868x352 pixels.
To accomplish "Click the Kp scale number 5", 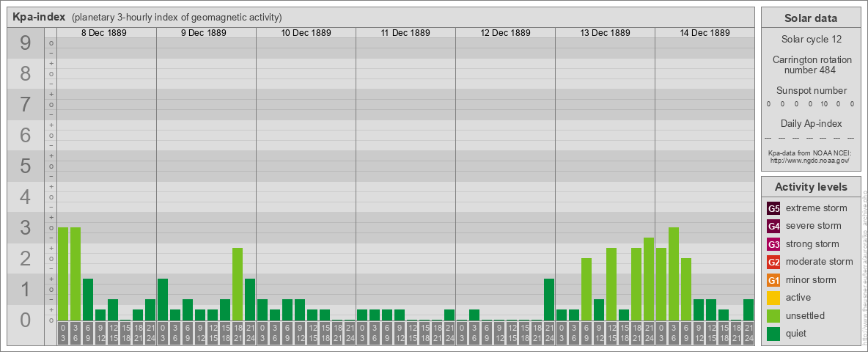I will (x=26, y=166).
